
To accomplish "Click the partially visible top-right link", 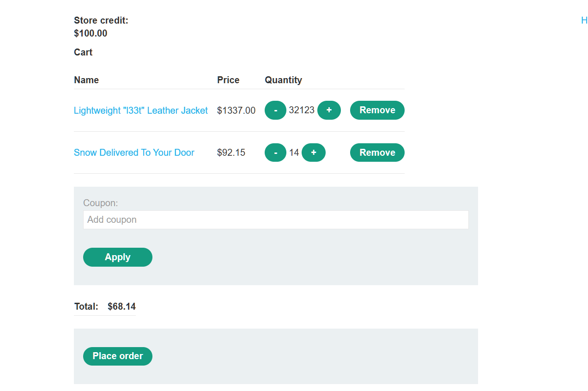I will (584, 20).
